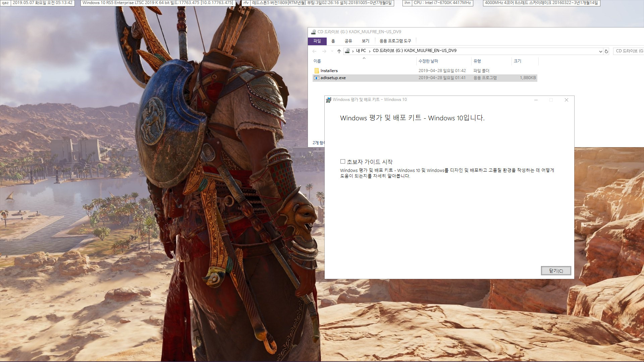This screenshot has height=362, width=644.
Task: Open the 보기 ribbon tab
Action: tap(365, 41)
